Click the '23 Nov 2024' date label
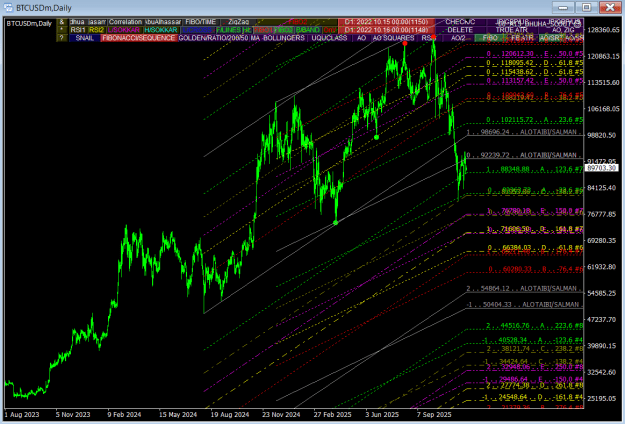Image resolution: width=625 pixels, height=424 pixels. (x=281, y=414)
